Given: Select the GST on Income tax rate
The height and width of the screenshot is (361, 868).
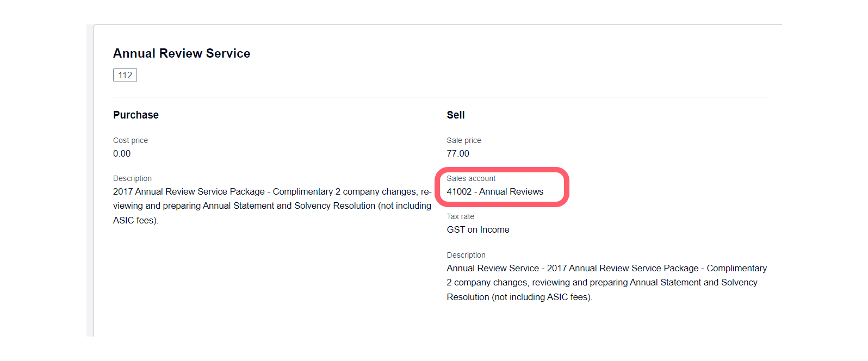Looking at the screenshot, I should [x=478, y=229].
